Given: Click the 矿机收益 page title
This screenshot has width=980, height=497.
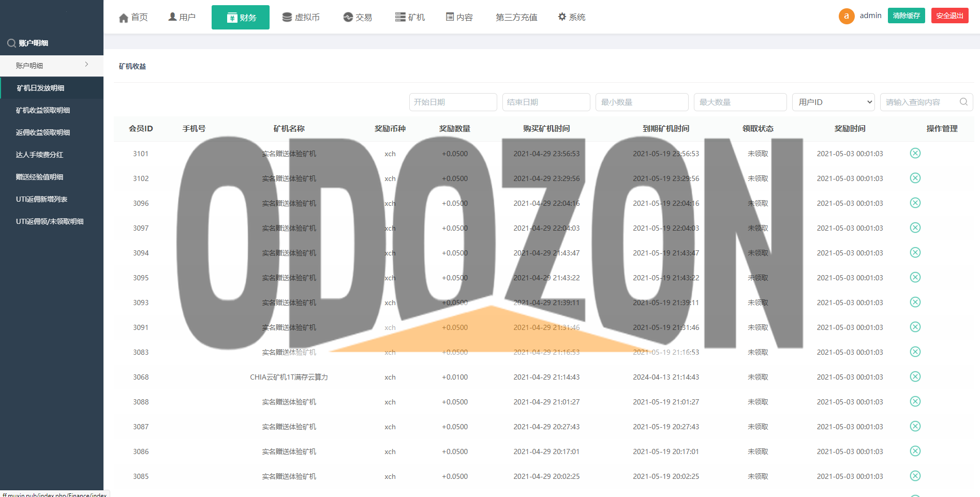Looking at the screenshot, I should point(132,66).
